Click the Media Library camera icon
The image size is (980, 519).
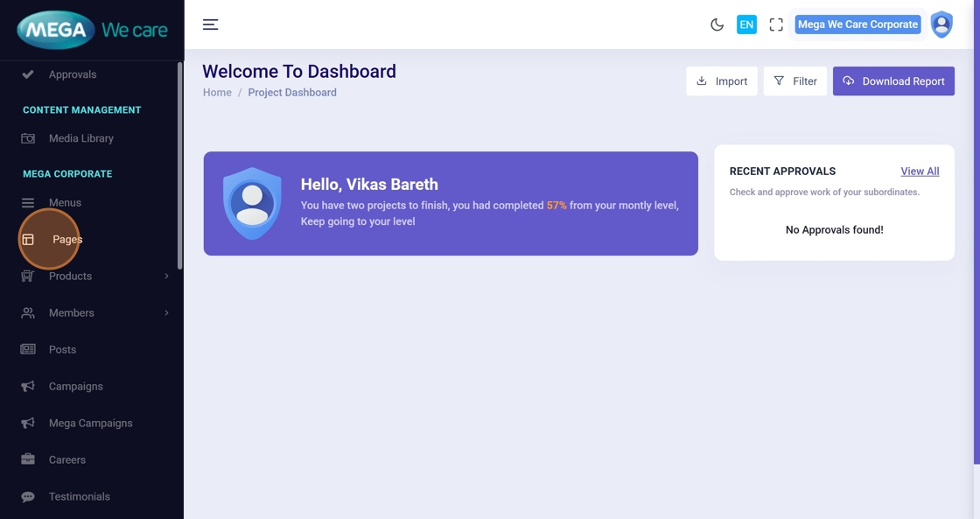[28, 138]
